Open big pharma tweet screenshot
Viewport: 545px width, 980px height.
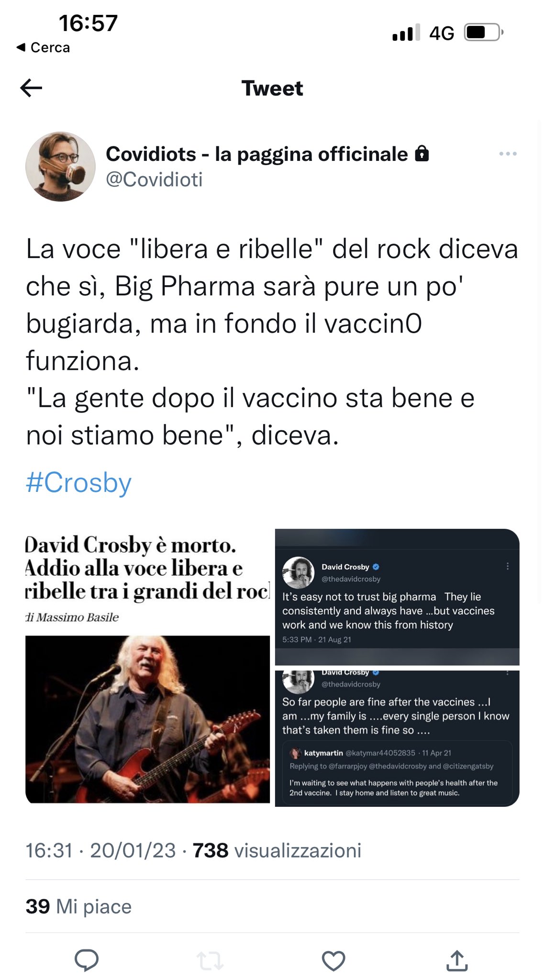click(x=397, y=597)
